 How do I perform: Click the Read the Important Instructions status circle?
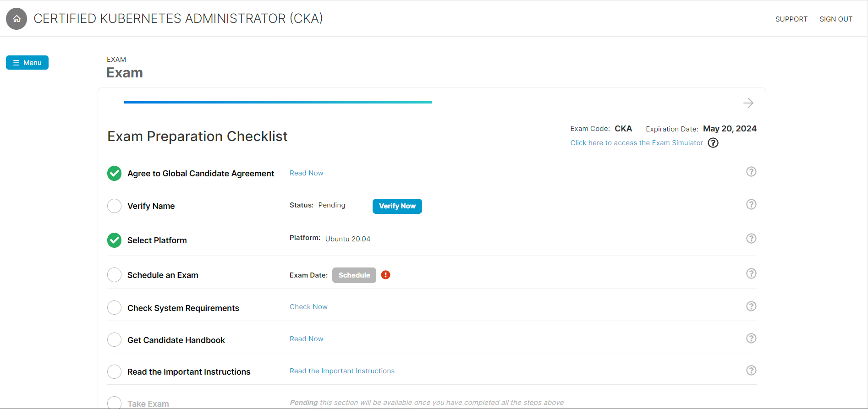[115, 371]
